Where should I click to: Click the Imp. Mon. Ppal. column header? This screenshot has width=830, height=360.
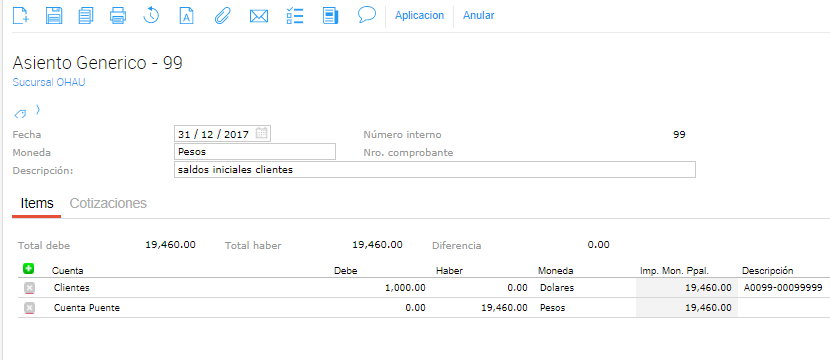(674, 271)
